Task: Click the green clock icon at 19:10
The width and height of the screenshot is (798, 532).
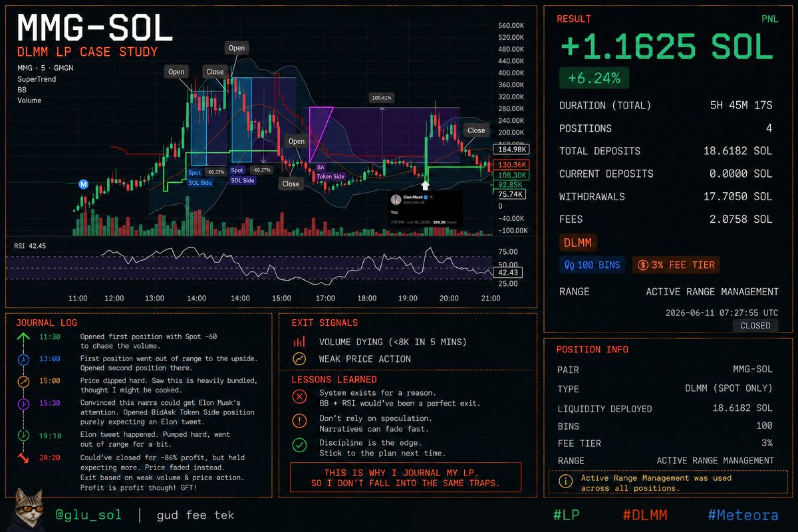Action: tap(23, 436)
